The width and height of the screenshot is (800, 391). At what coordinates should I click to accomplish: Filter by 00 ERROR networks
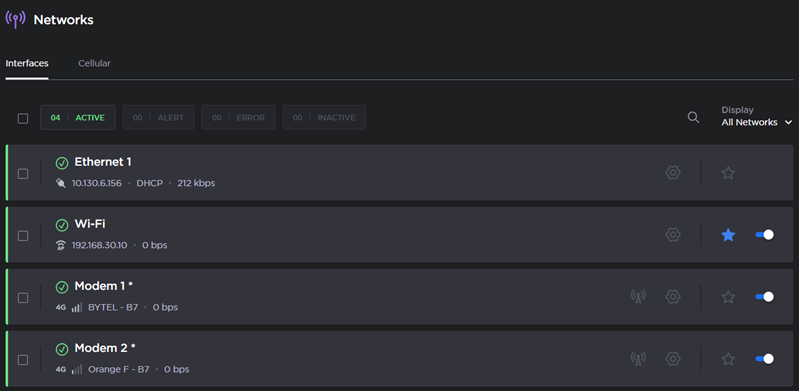pos(238,117)
